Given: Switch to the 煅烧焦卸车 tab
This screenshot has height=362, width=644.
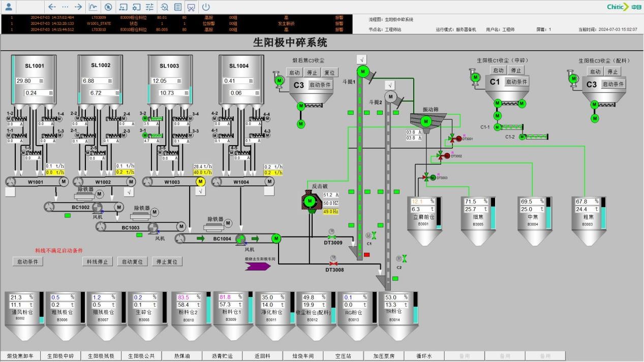Looking at the screenshot, I should pyautogui.click(x=20, y=356).
